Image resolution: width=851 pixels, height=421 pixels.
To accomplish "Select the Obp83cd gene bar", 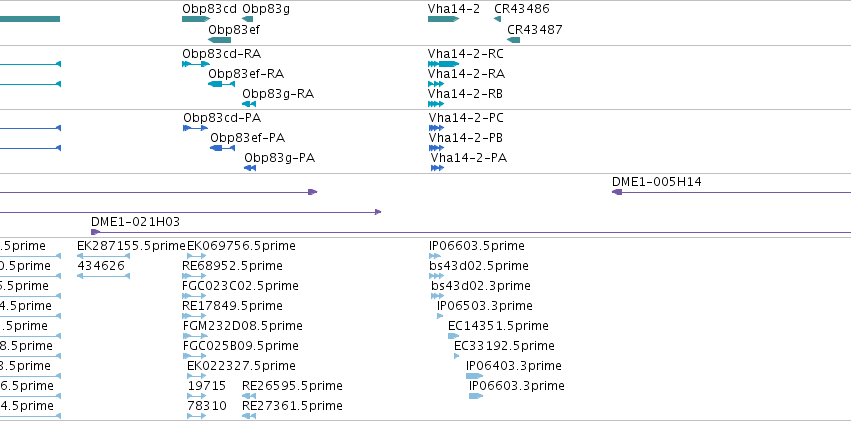I will [196, 19].
